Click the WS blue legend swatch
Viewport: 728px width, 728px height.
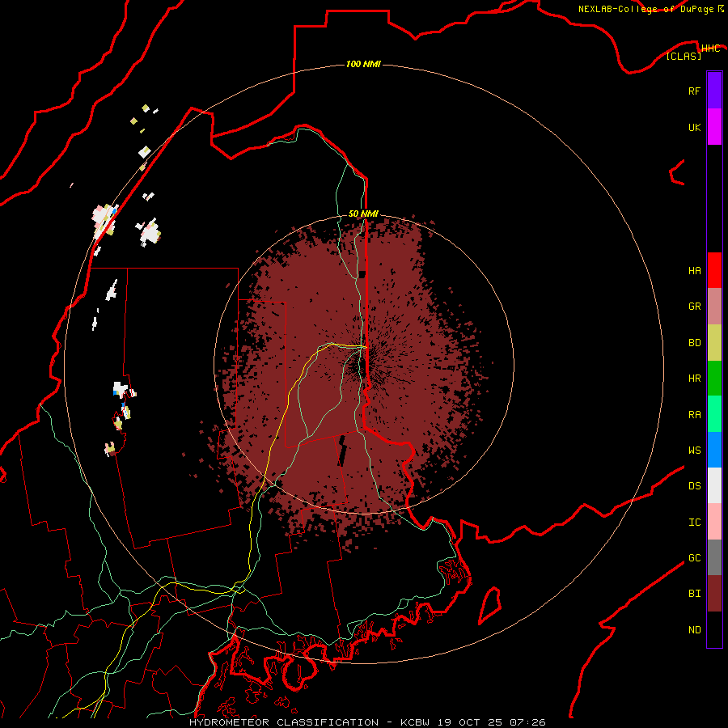pyautogui.click(x=714, y=450)
